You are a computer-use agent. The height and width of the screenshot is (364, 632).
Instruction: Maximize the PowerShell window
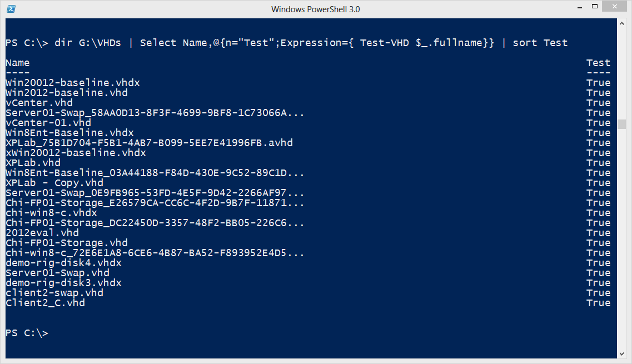coord(595,7)
